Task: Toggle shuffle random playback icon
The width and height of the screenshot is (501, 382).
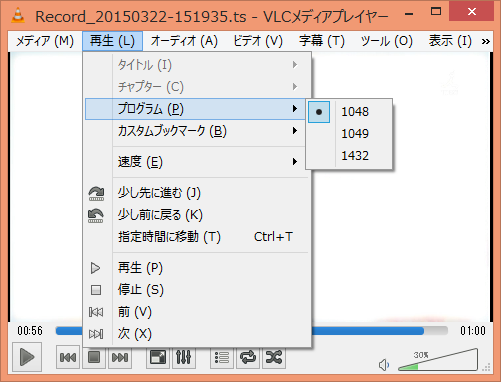Action: pos(274,358)
